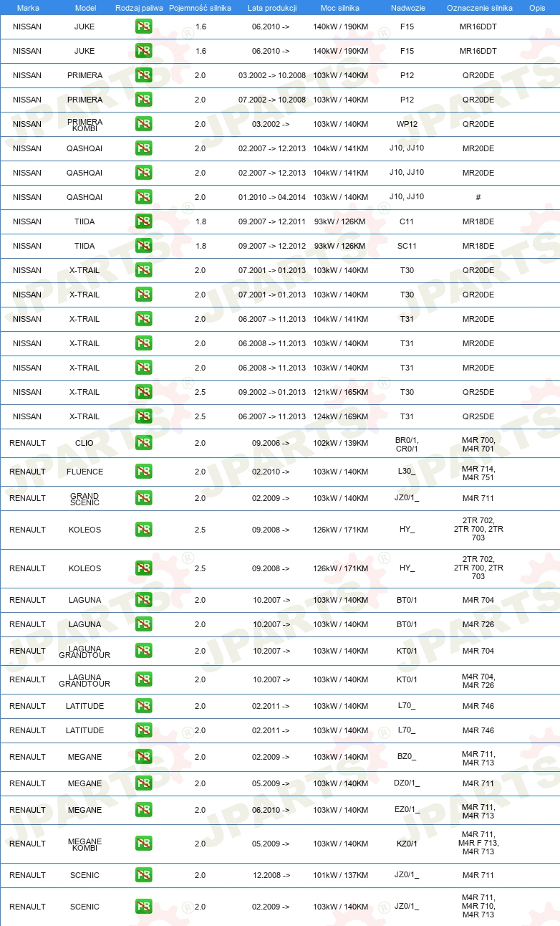Screen dimensions: 560x926
Task: Click the fuel icon in Grand Scenic row
Action: [x=143, y=498]
